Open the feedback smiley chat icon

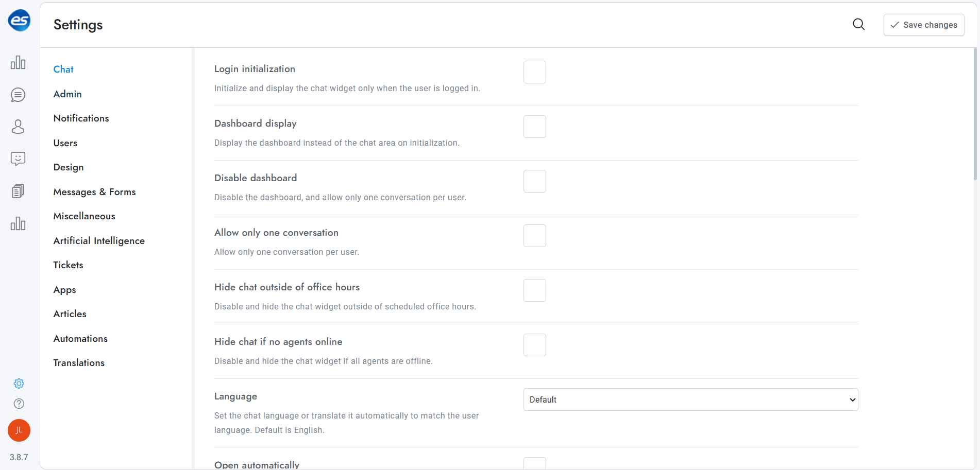18,159
